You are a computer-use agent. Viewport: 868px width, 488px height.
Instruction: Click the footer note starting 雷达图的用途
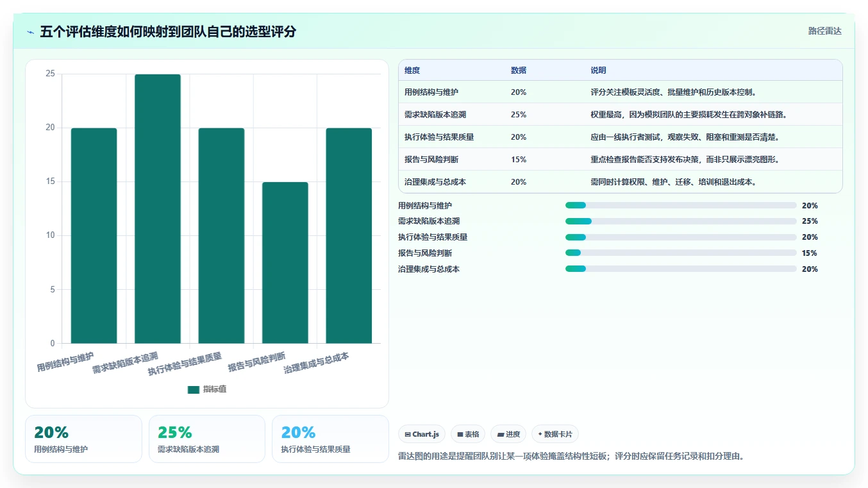(571, 457)
